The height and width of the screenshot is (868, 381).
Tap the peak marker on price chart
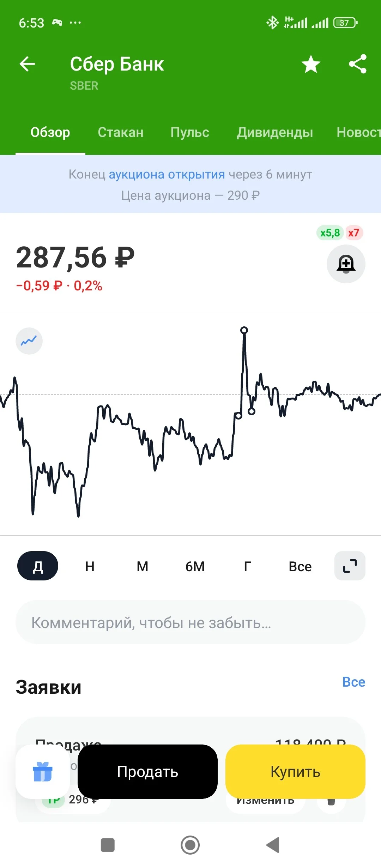244,330
